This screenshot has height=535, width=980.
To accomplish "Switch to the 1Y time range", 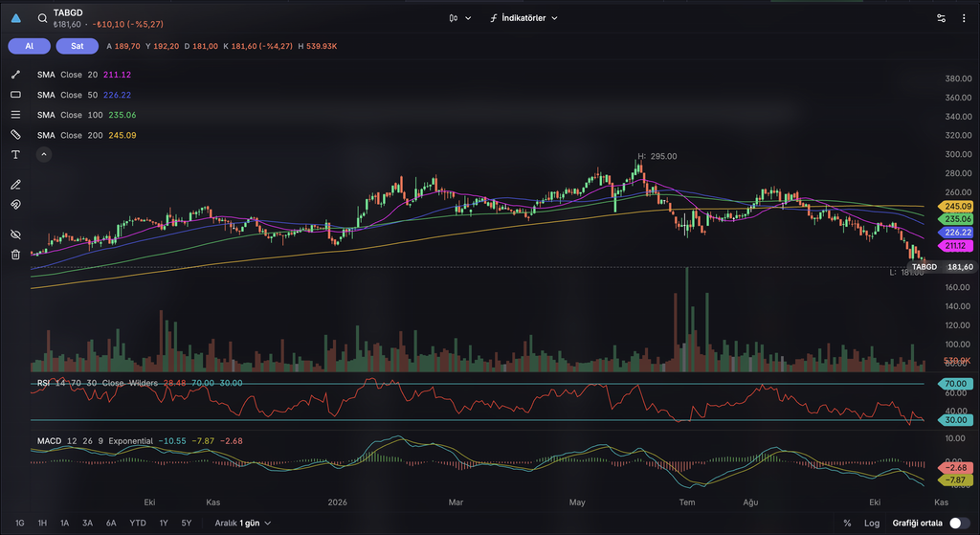I will [164, 524].
